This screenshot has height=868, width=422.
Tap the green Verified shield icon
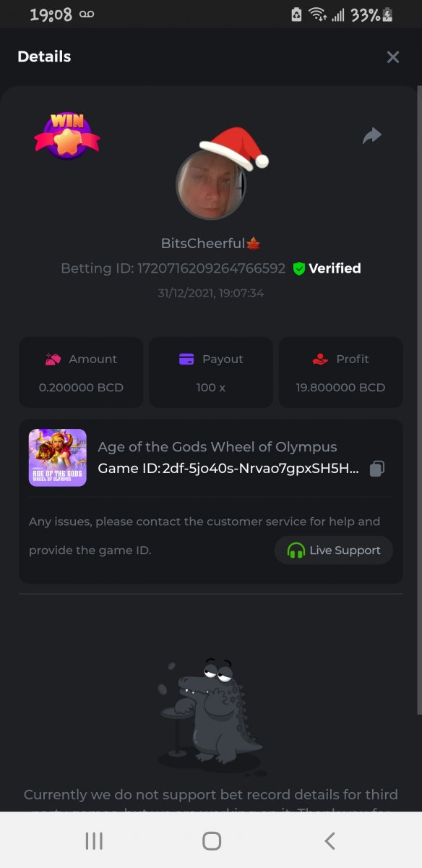299,268
